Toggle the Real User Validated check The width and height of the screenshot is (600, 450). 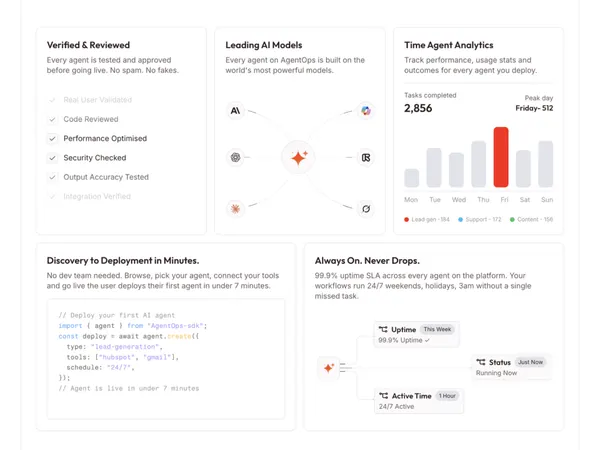tap(52, 100)
